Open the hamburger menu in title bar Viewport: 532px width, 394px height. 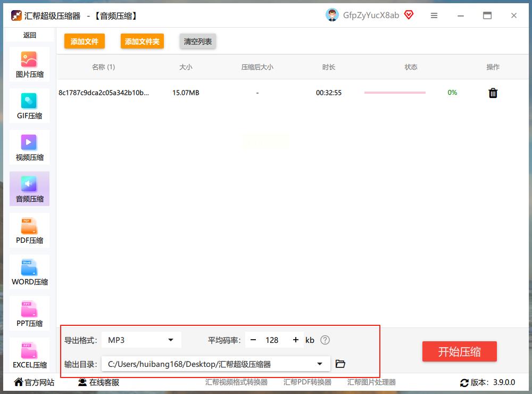coord(434,15)
